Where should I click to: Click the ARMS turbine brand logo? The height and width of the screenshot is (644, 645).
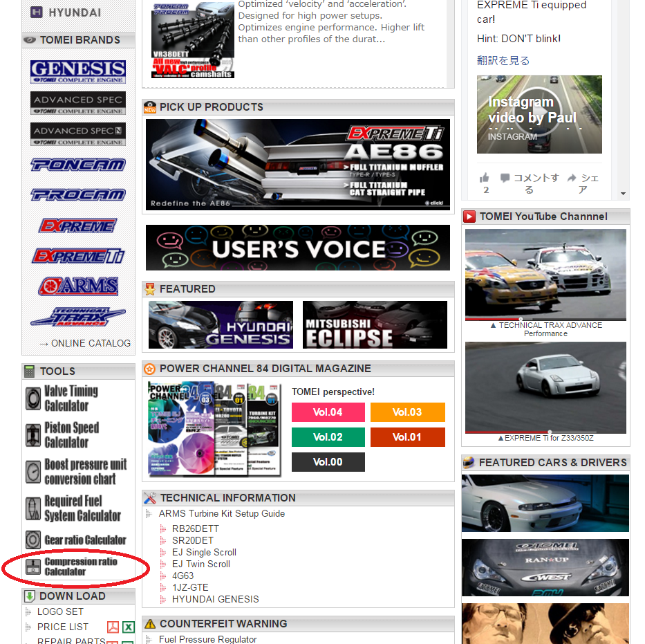click(77, 286)
